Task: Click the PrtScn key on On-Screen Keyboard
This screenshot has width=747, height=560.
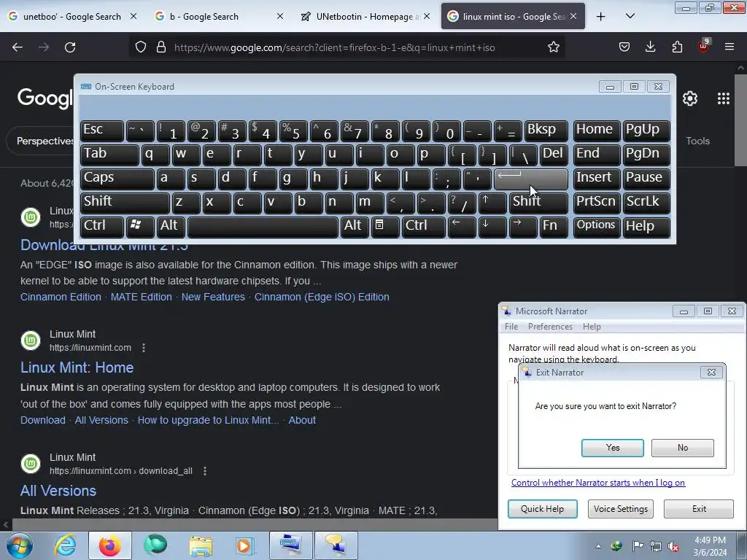Action: tap(597, 203)
